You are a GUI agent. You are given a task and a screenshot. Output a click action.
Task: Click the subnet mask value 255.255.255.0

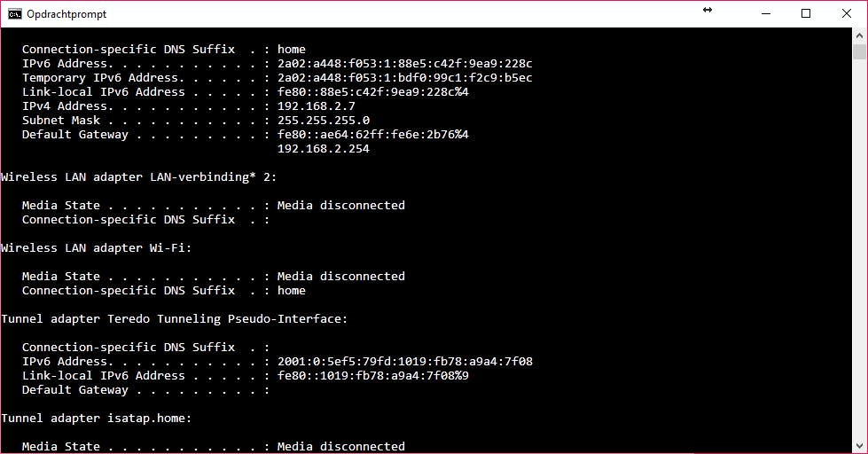coord(323,121)
